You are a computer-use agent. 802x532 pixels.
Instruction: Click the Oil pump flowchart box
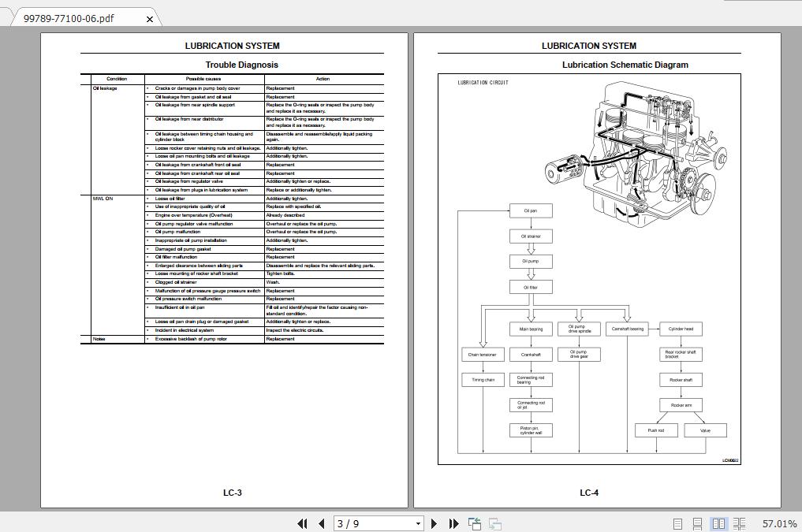click(531, 261)
